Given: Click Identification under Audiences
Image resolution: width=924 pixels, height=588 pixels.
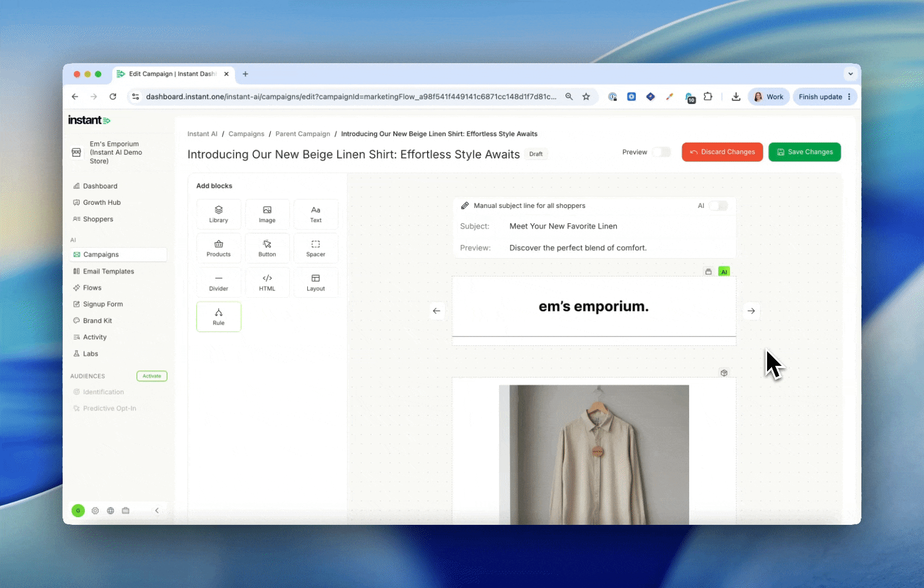Looking at the screenshot, I should (104, 392).
